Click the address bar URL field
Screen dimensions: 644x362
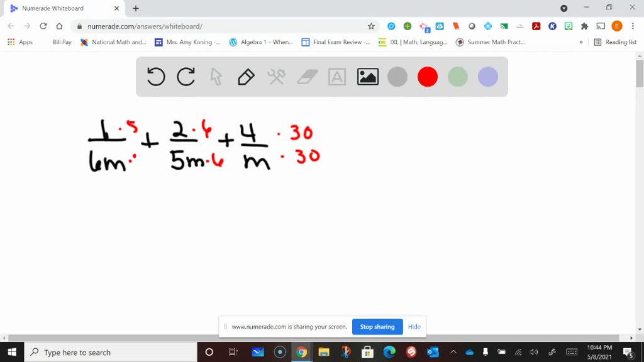(x=220, y=26)
